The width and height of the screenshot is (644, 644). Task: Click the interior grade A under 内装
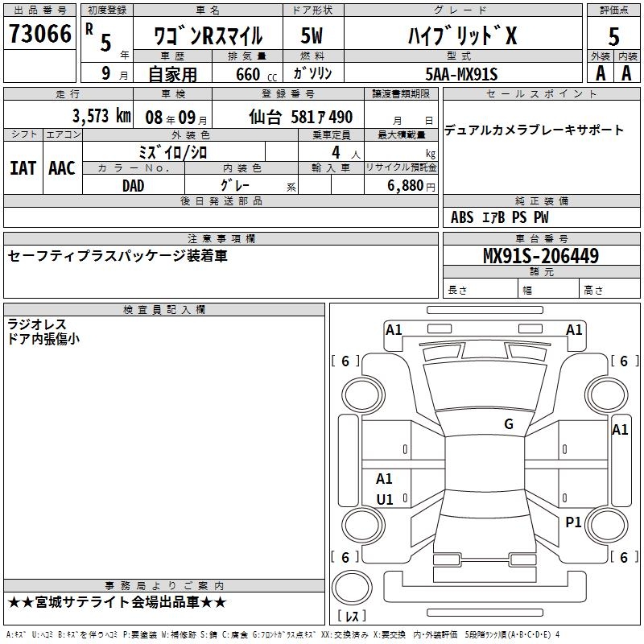coord(626,73)
